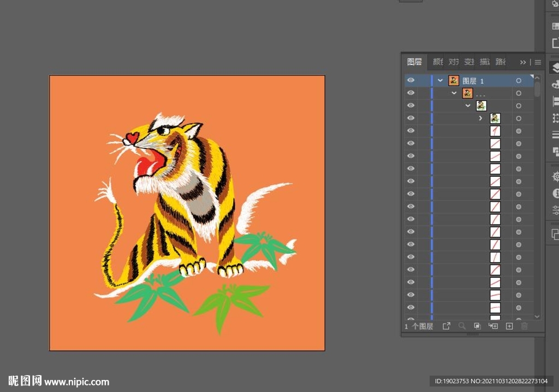
Task: Open the Layers panel hamburger menu
Action: [x=538, y=62]
